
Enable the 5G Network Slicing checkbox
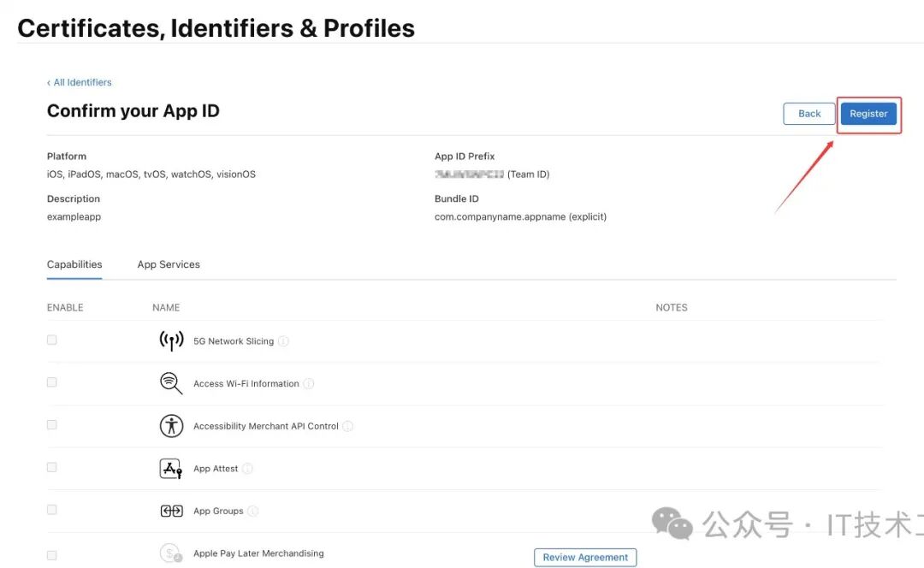point(52,340)
